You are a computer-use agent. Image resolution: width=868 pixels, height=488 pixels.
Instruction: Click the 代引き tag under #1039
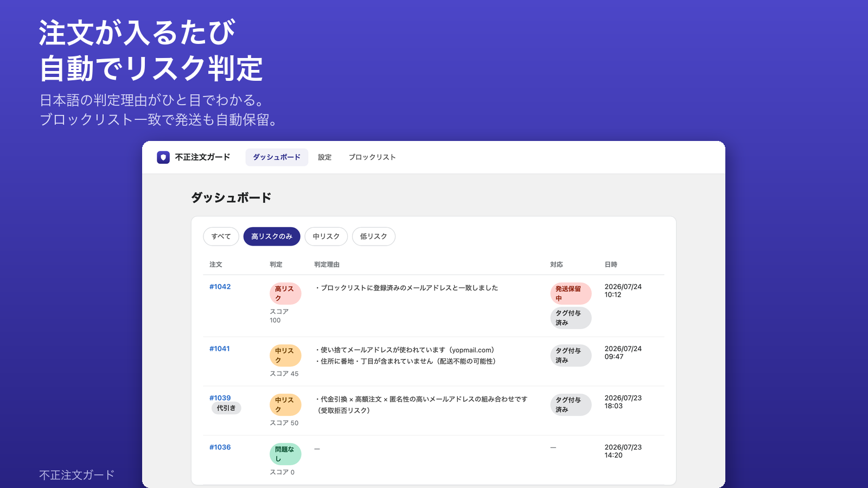tap(226, 408)
